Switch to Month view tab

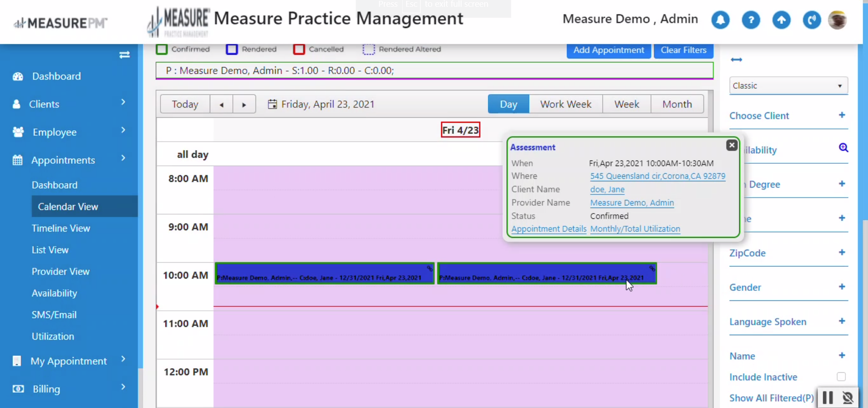pyautogui.click(x=677, y=104)
